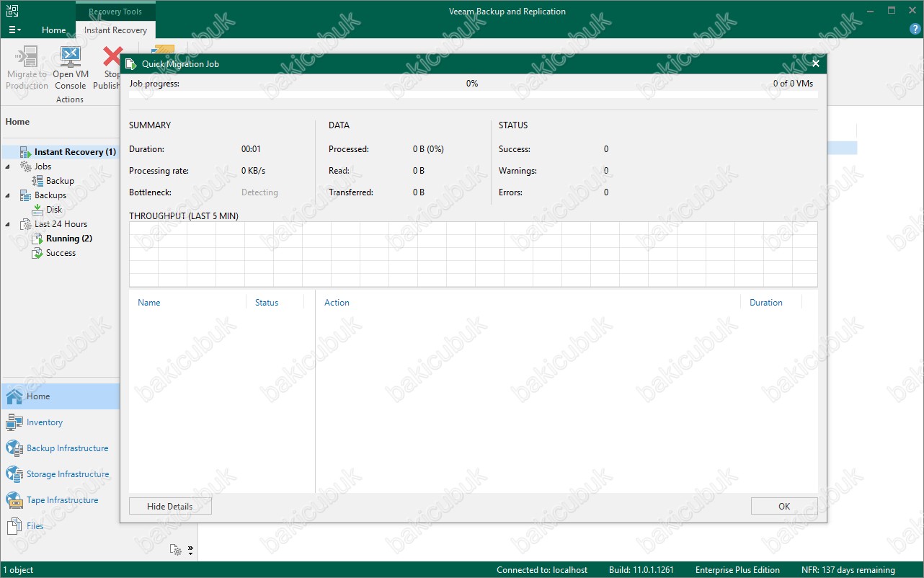924x578 pixels.
Task: Click the Inventory icon
Action: pyautogui.click(x=14, y=422)
